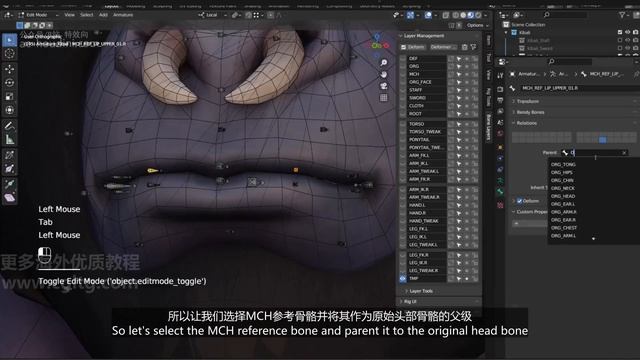The image size is (640, 360).
Task: Select the Measure tool
Action: pos(10,140)
